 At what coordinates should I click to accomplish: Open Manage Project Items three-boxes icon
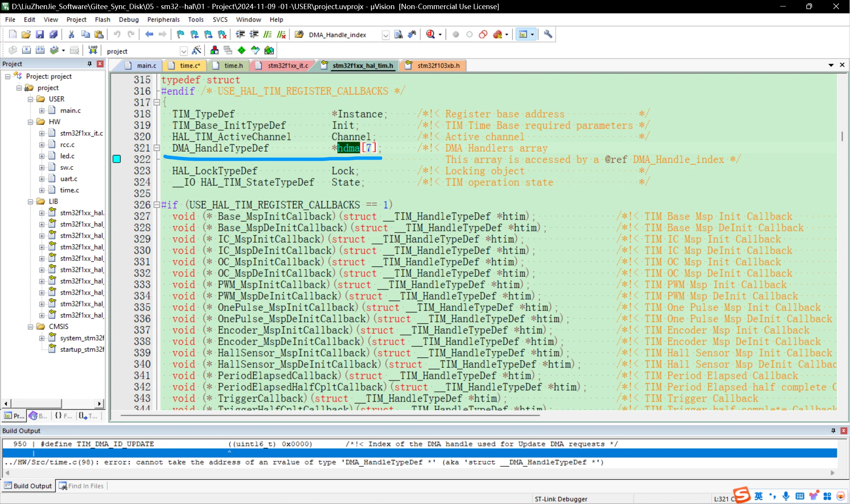pyautogui.click(x=214, y=50)
